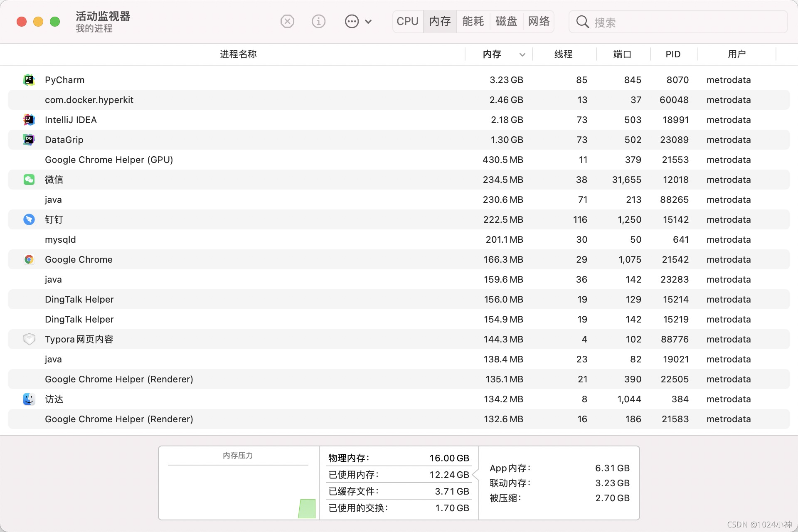Click the DingTalk (钉钉) icon

29,219
